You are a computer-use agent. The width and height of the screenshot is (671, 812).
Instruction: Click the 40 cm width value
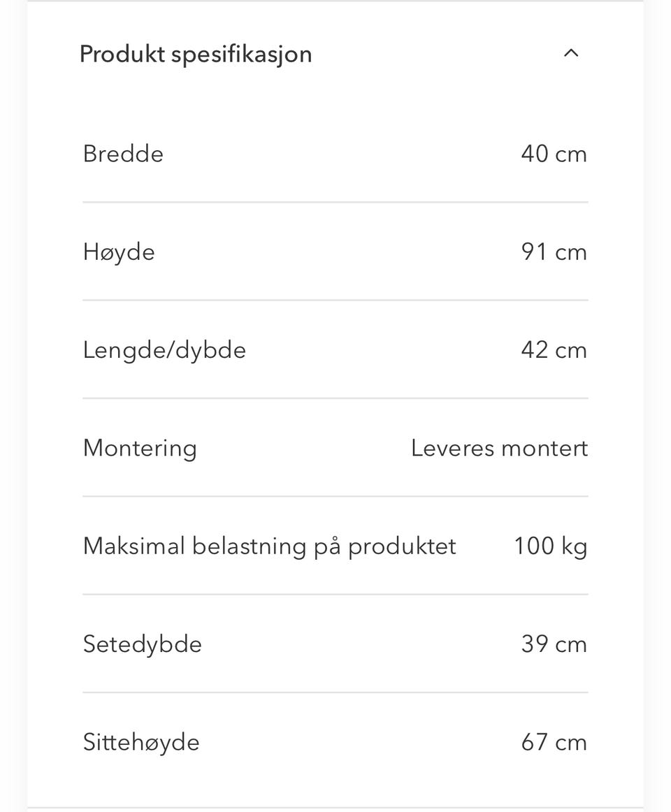(x=554, y=154)
